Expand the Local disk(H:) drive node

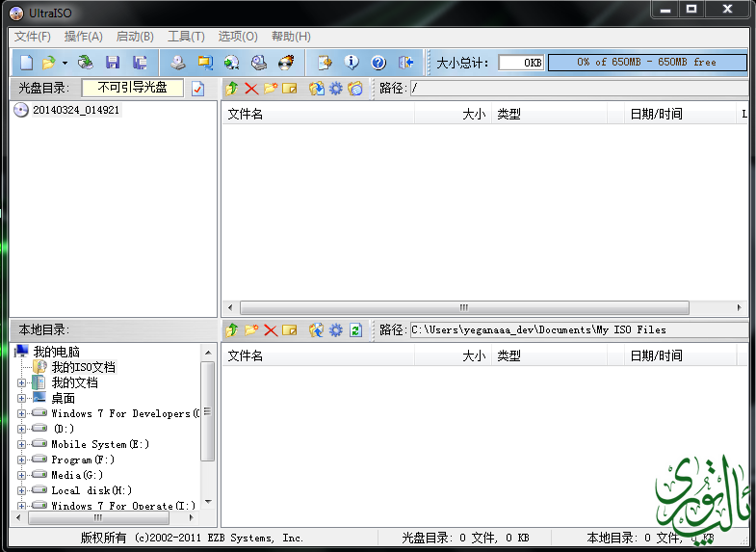[x=21, y=490]
